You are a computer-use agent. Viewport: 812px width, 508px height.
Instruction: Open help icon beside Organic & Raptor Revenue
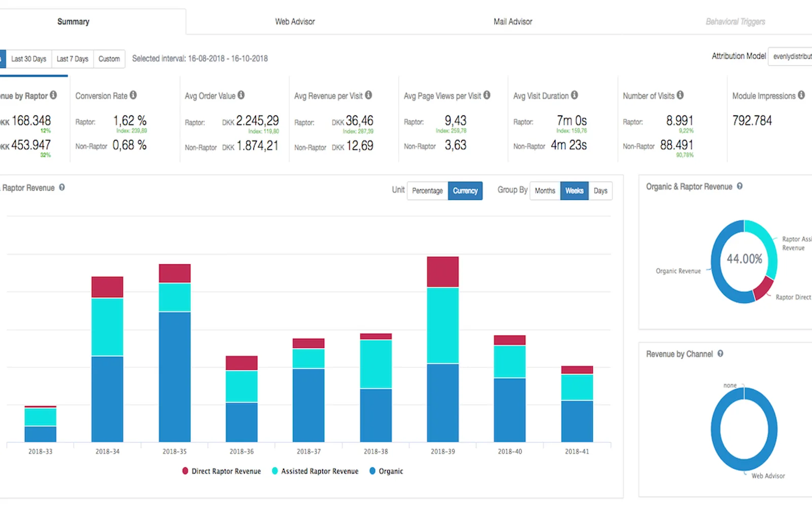(739, 186)
